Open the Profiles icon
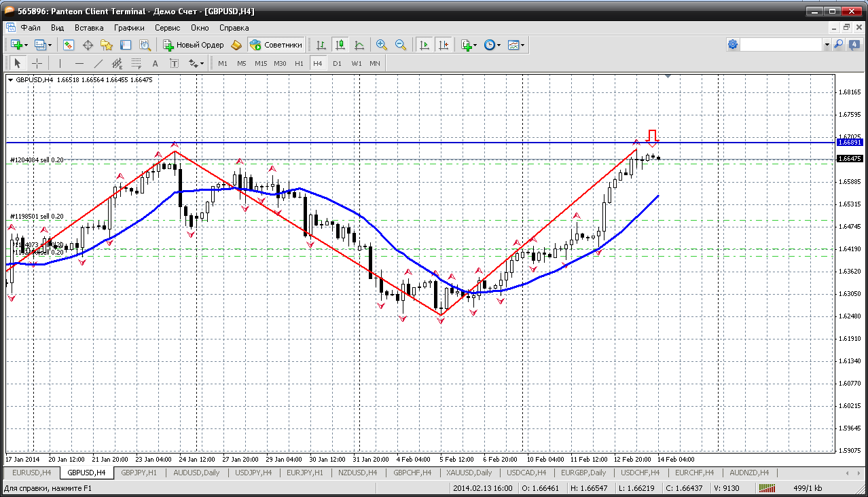This screenshot has width=868, height=497. pyautogui.click(x=40, y=45)
